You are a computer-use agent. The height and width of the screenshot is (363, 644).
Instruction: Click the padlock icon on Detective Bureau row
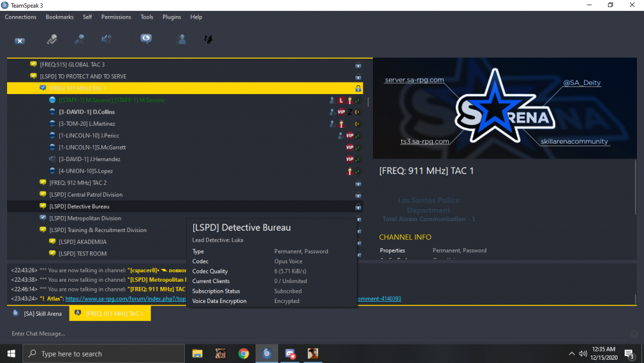(x=358, y=207)
